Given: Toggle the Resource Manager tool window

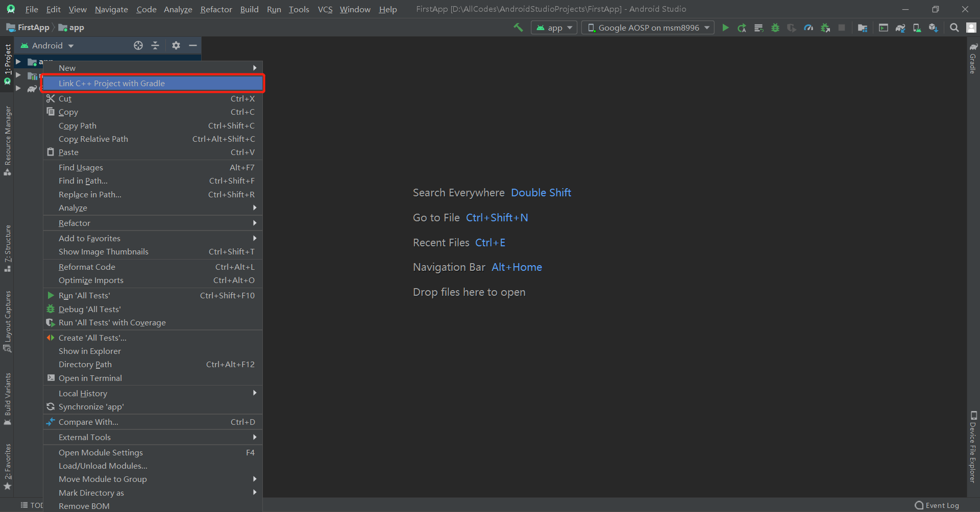Looking at the screenshot, I should pos(7,141).
